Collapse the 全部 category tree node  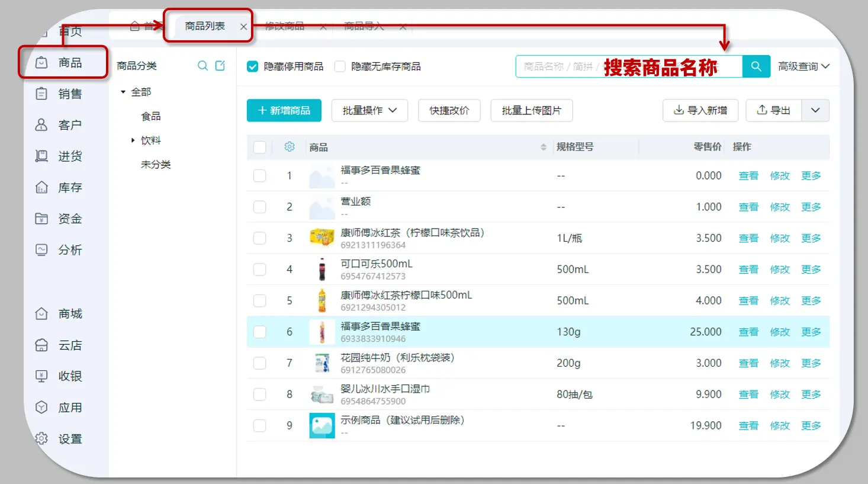[x=123, y=92]
